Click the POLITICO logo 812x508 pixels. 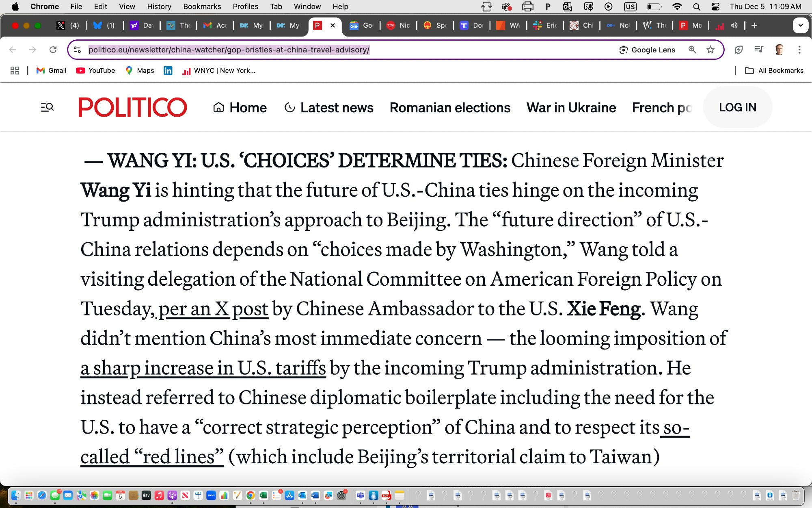[133, 107]
